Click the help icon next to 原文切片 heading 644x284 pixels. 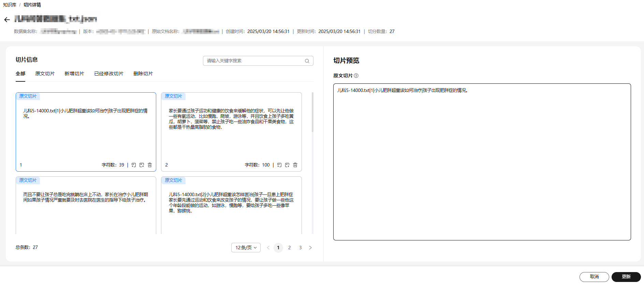point(356,76)
